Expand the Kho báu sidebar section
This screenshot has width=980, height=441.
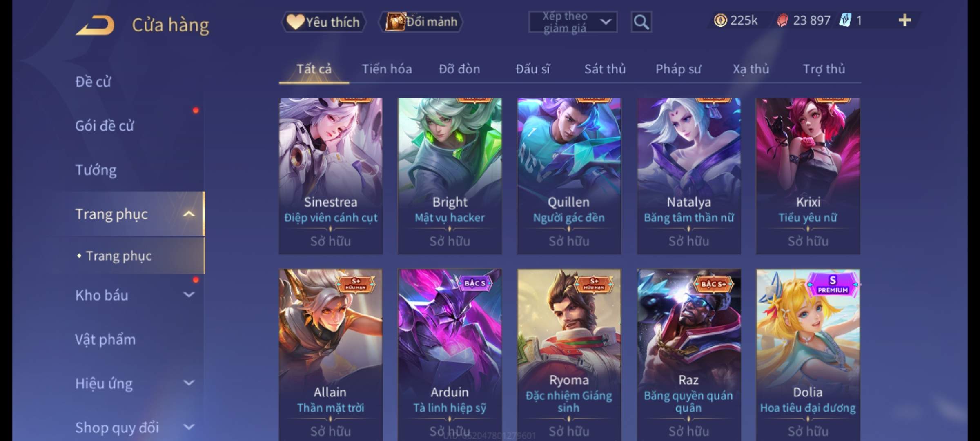pyautogui.click(x=189, y=295)
